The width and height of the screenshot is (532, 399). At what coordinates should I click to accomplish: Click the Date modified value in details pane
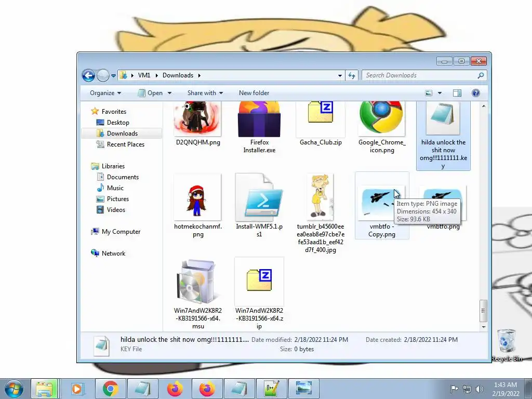[321, 340]
